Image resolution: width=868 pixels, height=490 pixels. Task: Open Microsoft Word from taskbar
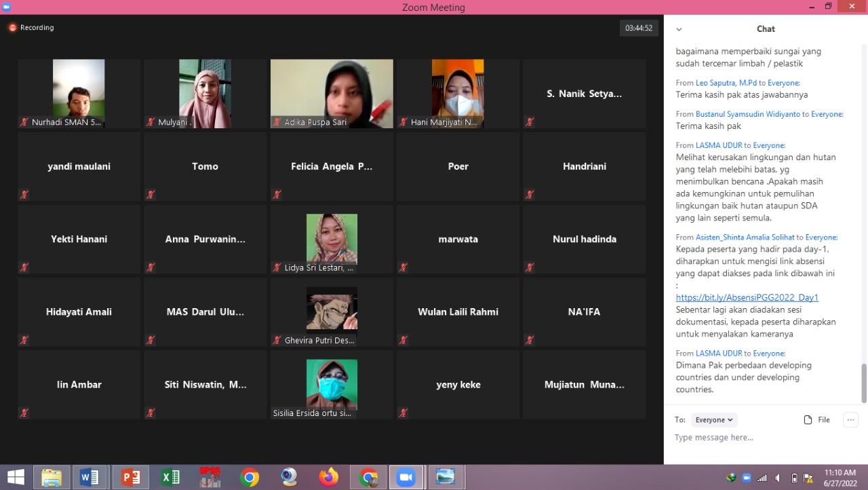tap(90, 478)
